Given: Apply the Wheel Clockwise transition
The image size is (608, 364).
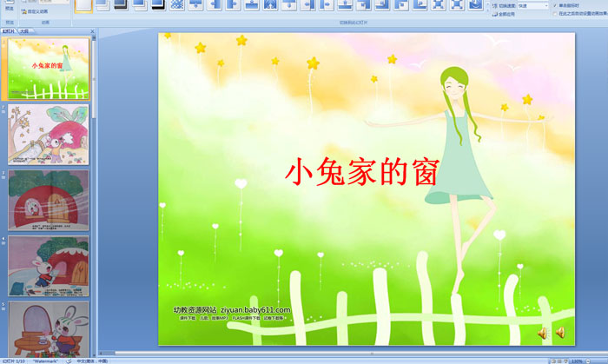Looking at the screenshot, I should (x=475, y=4).
